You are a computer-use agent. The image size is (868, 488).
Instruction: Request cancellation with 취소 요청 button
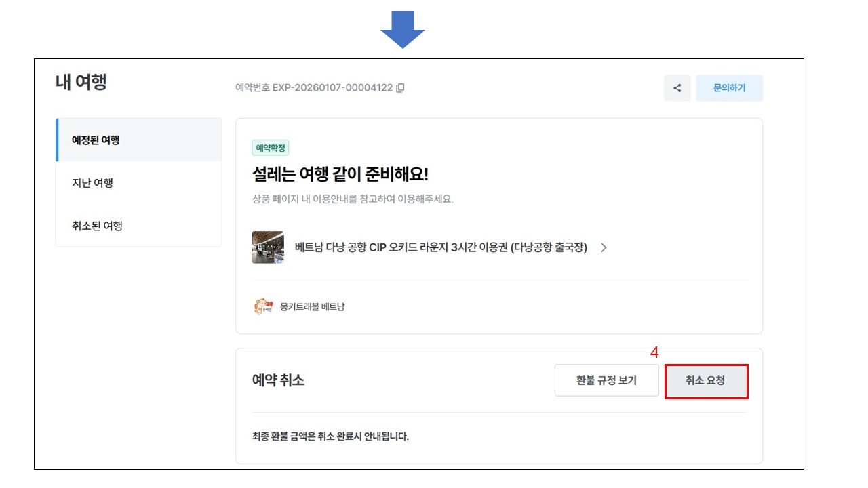tap(706, 381)
